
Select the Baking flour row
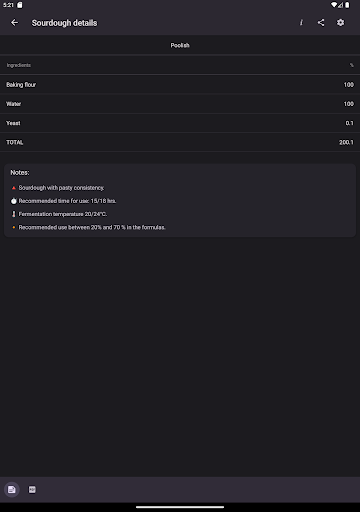click(180, 85)
